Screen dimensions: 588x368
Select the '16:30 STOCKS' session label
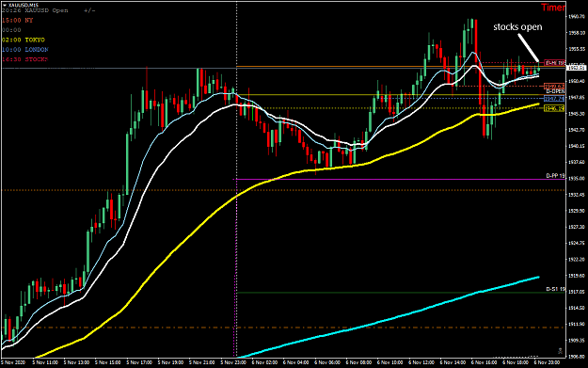click(x=25, y=59)
